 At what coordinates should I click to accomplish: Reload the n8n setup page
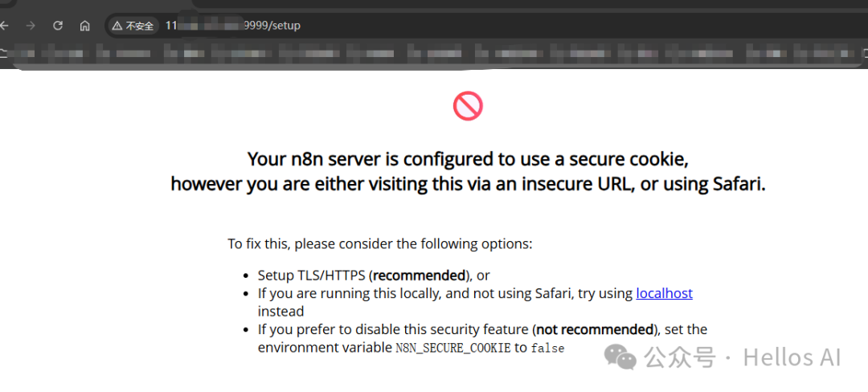coord(58,26)
